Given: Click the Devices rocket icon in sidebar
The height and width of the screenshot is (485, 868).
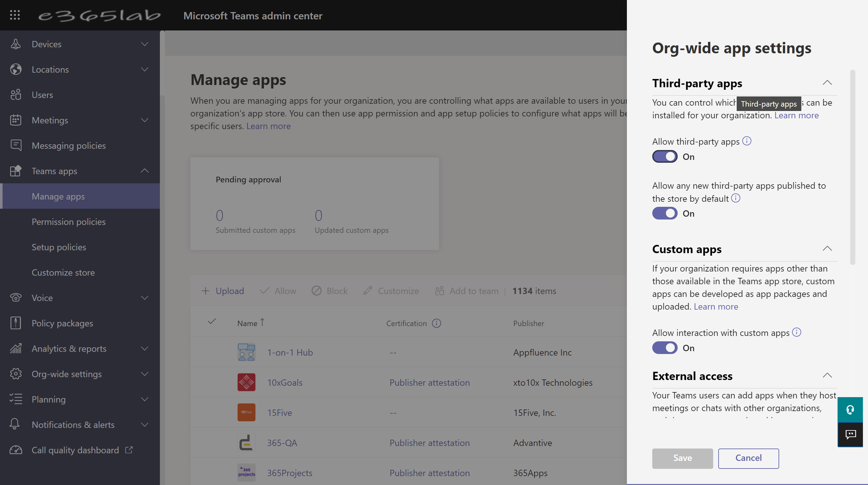Looking at the screenshot, I should point(16,44).
